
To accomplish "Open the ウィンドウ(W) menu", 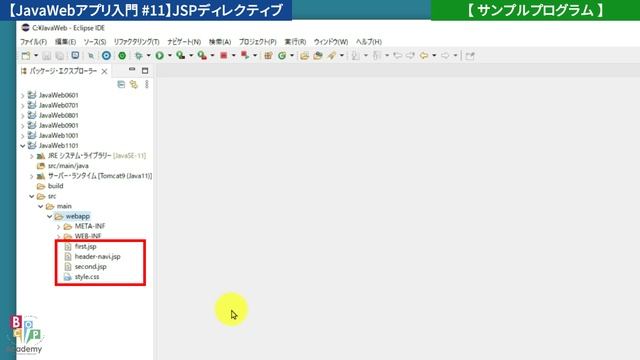I will point(331,42).
